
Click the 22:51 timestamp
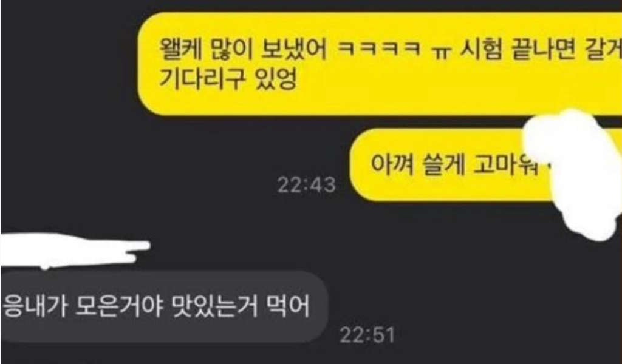[x=367, y=336]
